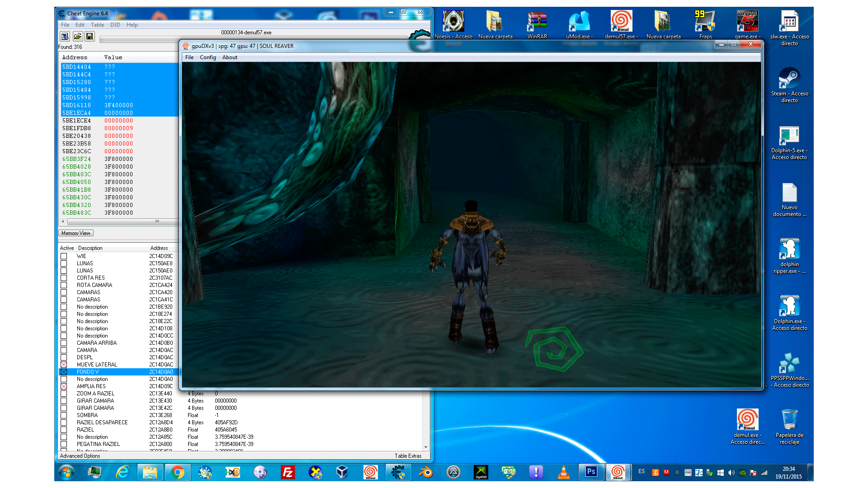Disable the AMPLIA RES entry checkbox
Screen dimensions: 868x488
pos(64,386)
